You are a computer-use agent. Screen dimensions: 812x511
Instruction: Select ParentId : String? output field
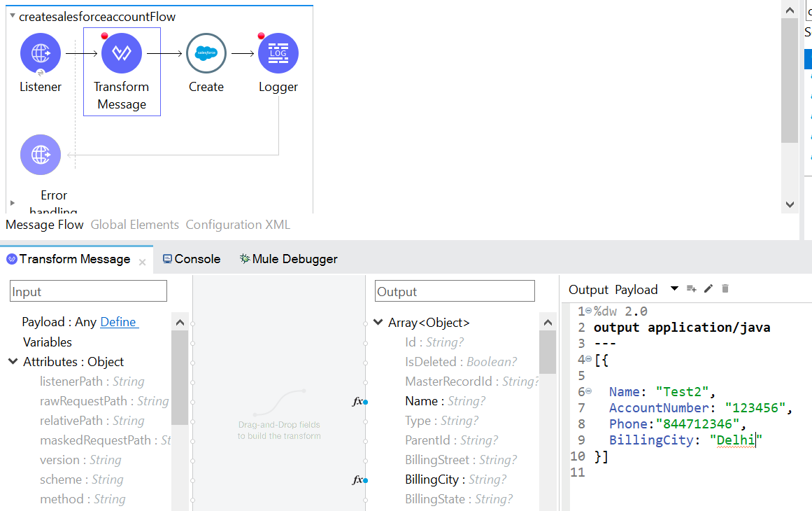coord(452,440)
